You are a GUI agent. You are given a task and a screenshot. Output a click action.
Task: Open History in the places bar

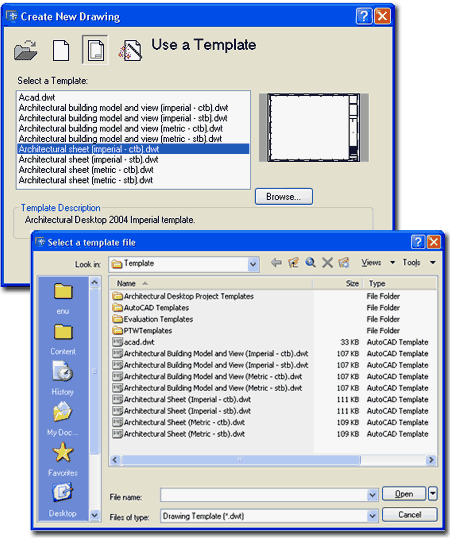pos(63,378)
